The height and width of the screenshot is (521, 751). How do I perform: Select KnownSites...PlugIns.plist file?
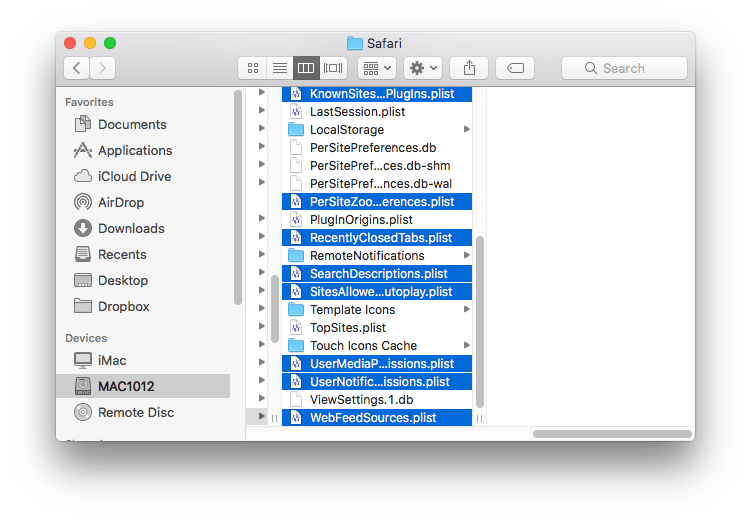377,94
